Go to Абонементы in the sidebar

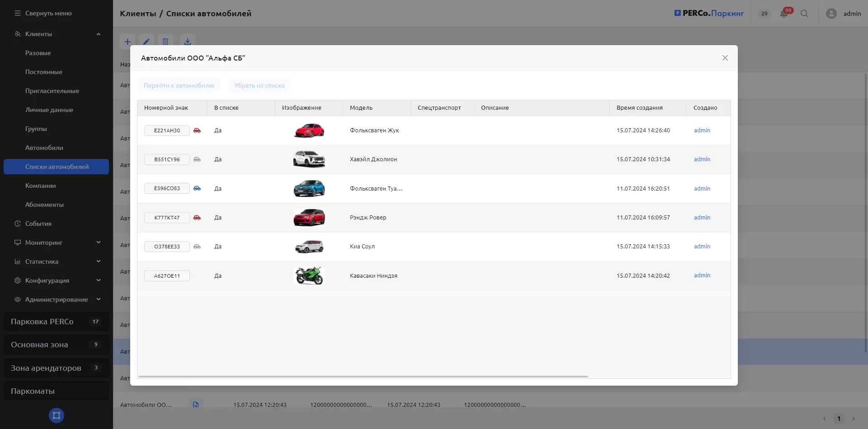(44, 205)
